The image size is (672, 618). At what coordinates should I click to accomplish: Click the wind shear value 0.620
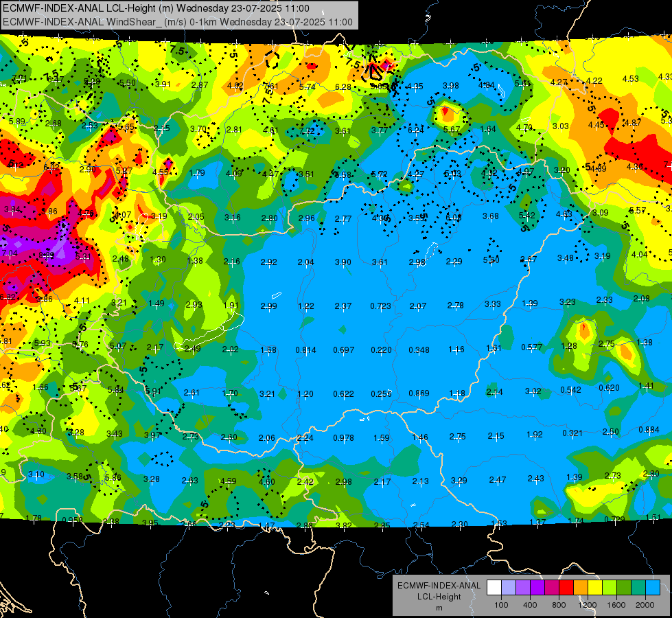609,388
